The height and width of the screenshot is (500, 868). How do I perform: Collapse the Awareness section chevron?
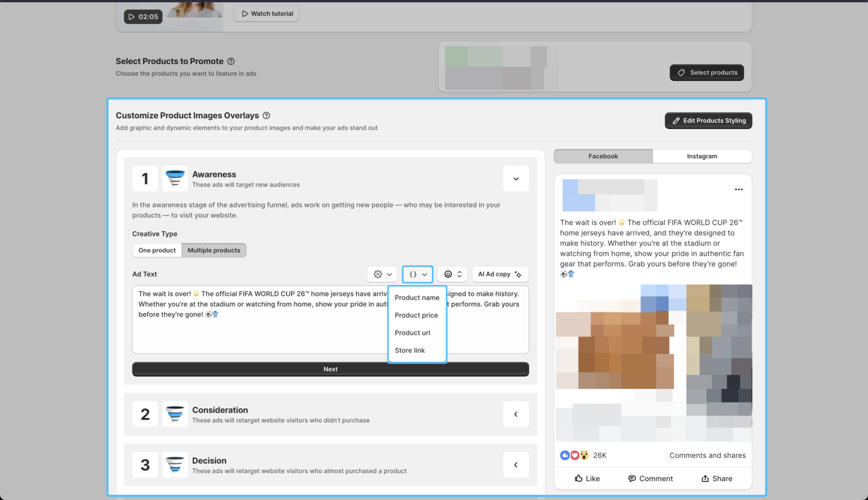pos(516,179)
